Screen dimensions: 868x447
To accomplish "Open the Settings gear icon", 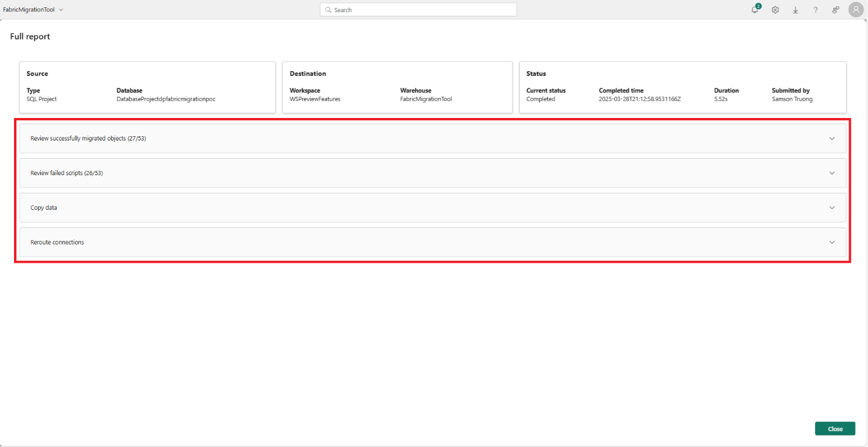I will coord(775,10).
